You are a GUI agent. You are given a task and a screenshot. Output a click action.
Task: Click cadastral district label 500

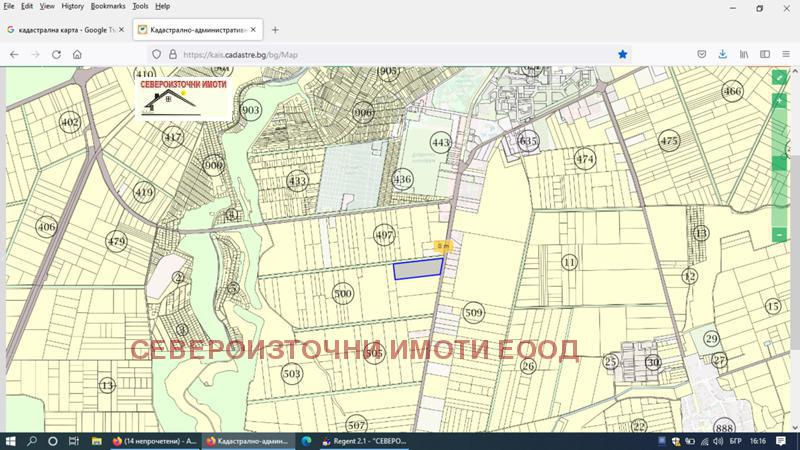tap(343, 293)
